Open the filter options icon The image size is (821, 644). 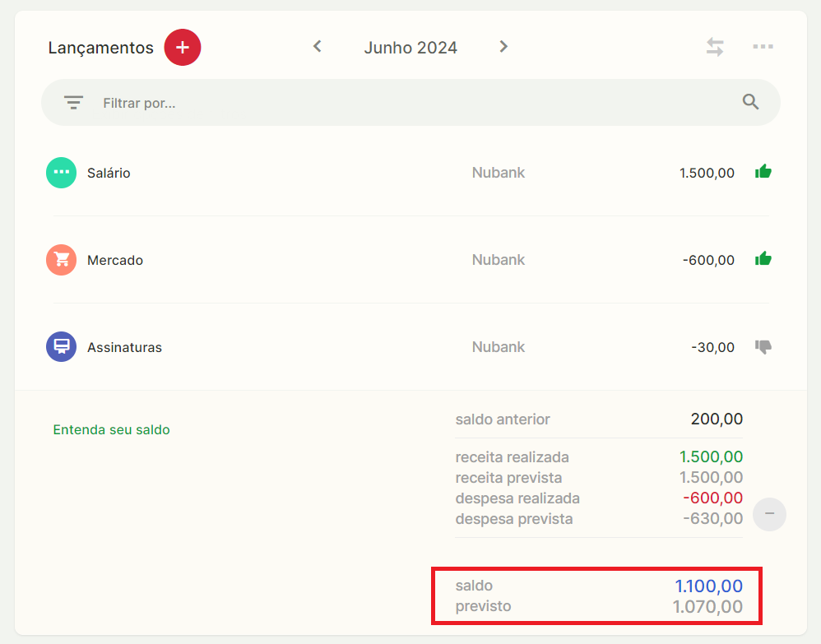click(73, 102)
